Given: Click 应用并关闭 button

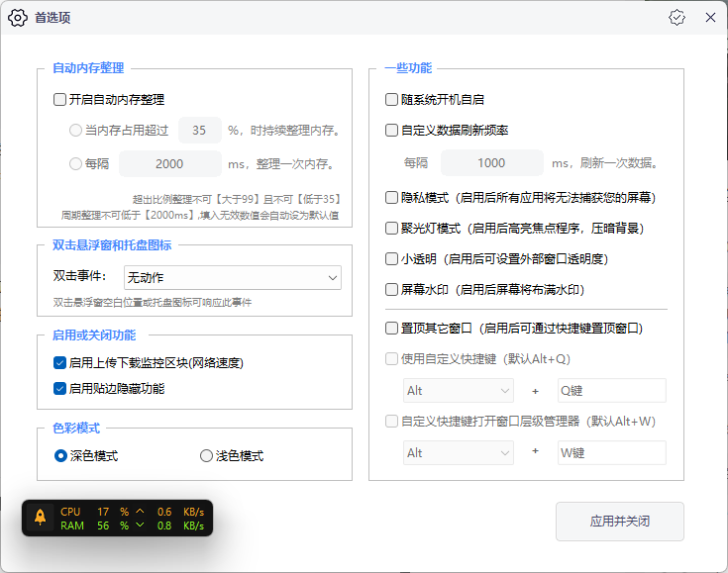Looking at the screenshot, I should point(619,522).
